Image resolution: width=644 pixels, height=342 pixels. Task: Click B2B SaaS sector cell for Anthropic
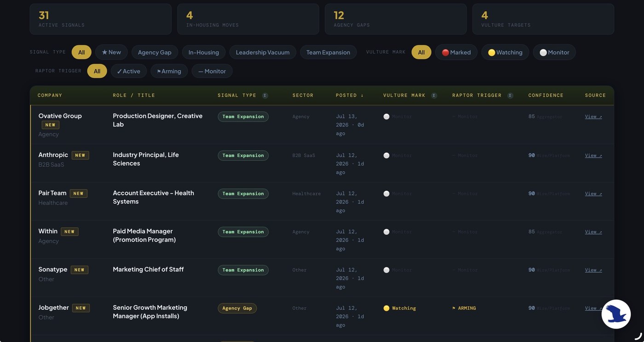pyautogui.click(x=304, y=155)
